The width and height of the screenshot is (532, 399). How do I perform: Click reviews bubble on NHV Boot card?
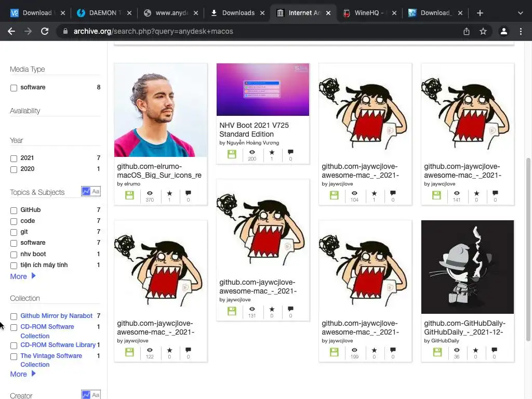[290, 152]
